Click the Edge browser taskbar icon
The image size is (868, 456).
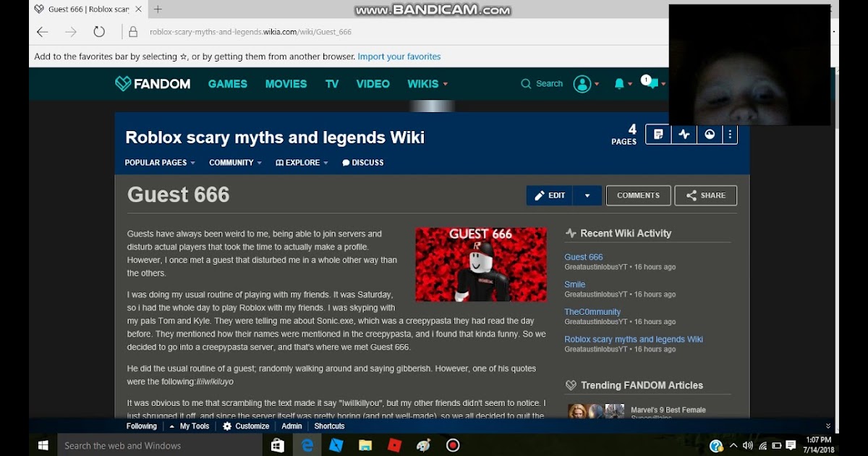pyautogui.click(x=307, y=446)
